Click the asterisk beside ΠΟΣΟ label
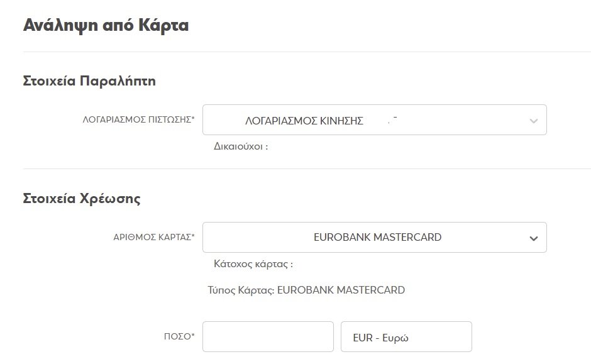 point(193,335)
